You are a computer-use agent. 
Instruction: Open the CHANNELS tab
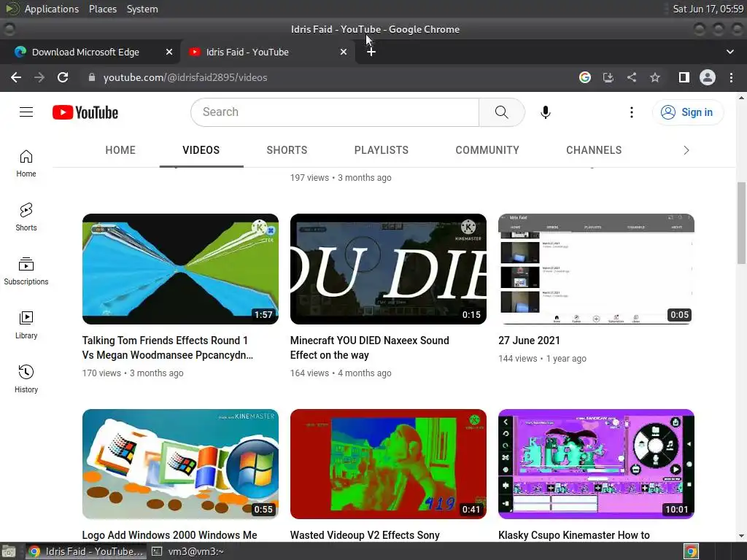click(x=594, y=150)
